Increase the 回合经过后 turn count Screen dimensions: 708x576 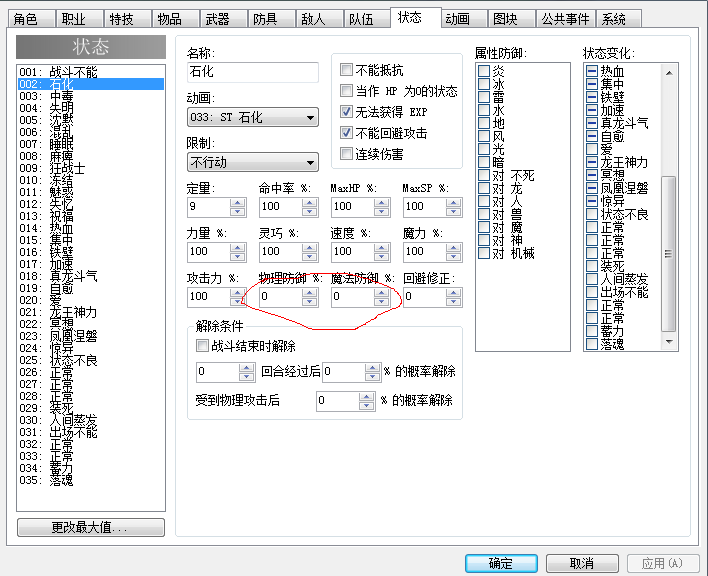click(247, 367)
